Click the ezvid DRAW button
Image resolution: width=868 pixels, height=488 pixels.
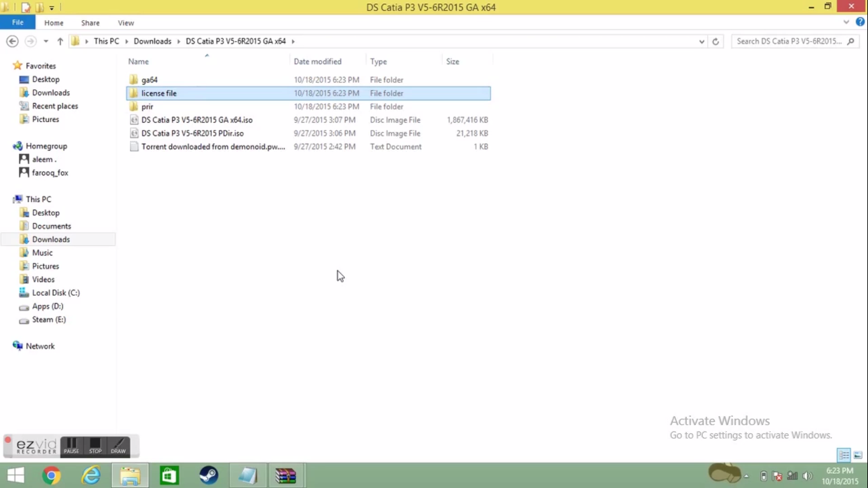[118, 446]
